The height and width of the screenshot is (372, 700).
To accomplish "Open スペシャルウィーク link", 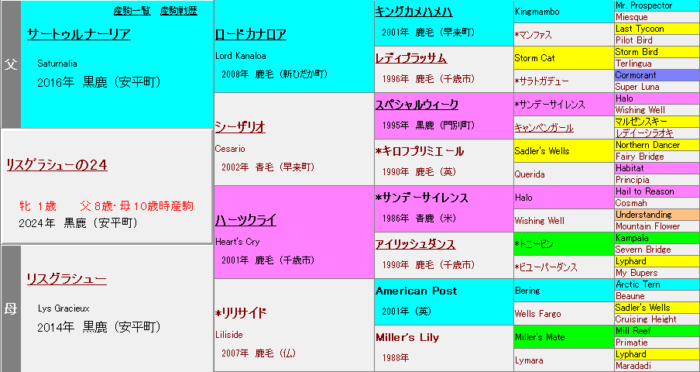I will pos(417,104).
